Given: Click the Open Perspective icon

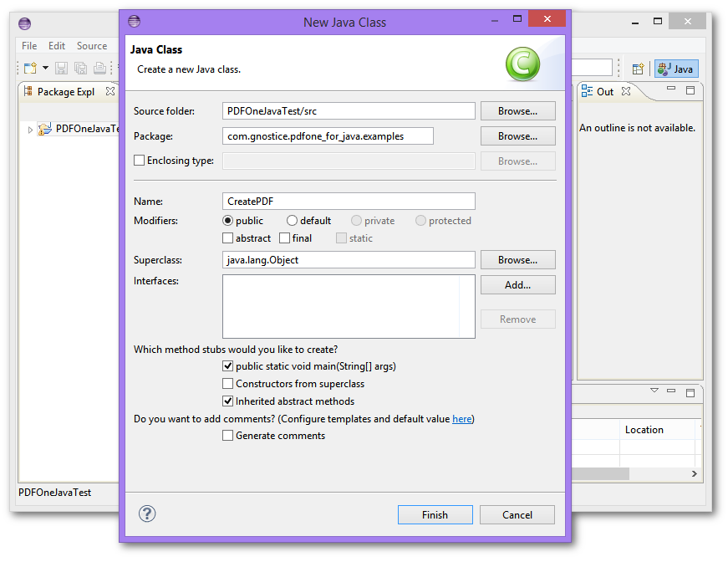Looking at the screenshot, I should pyautogui.click(x=639, y=69).
